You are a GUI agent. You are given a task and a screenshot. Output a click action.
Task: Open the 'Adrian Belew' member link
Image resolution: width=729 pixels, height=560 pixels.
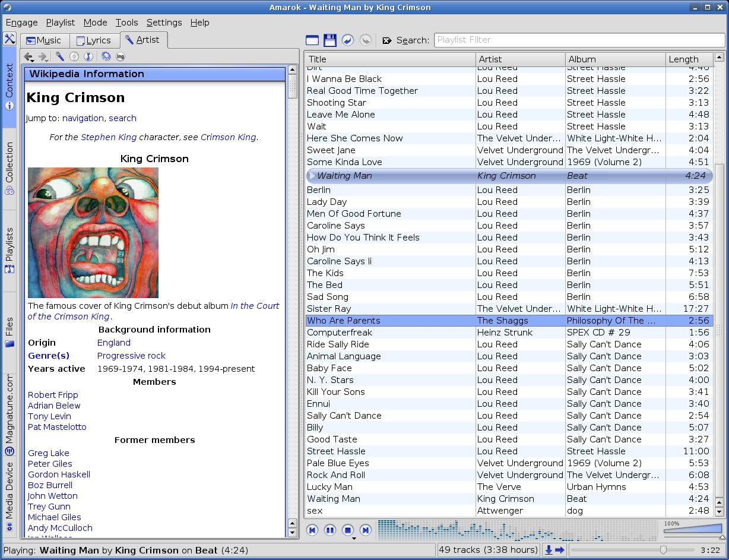pos(54,406)
